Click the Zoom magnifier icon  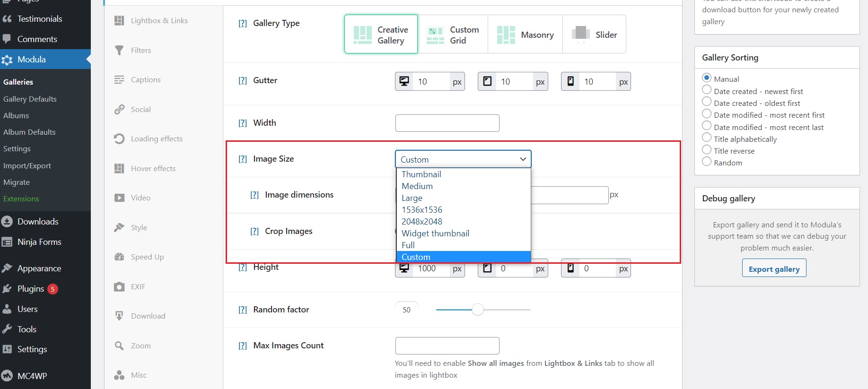(119, 346)
